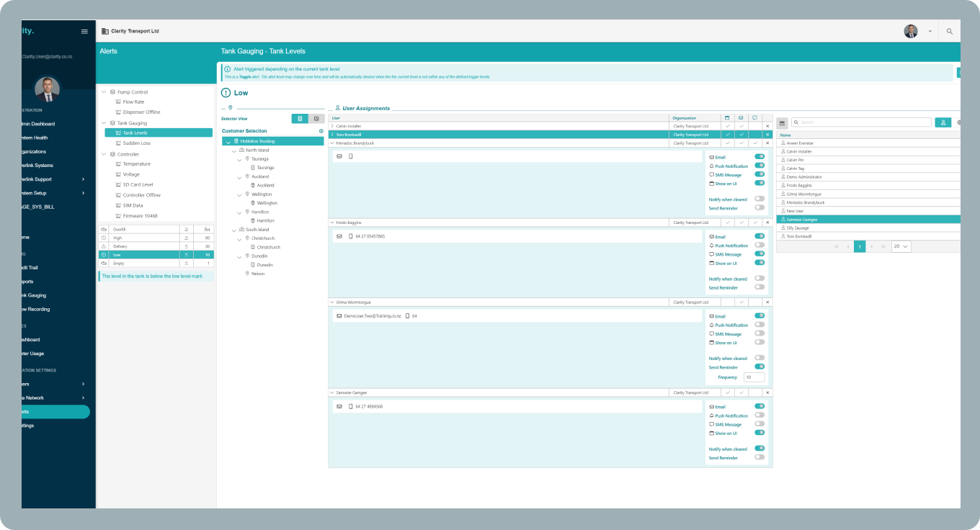The height and width of the screenshot is (530, 980).
Task: Click the teal user icon button beside search
Action: (943, 122)
